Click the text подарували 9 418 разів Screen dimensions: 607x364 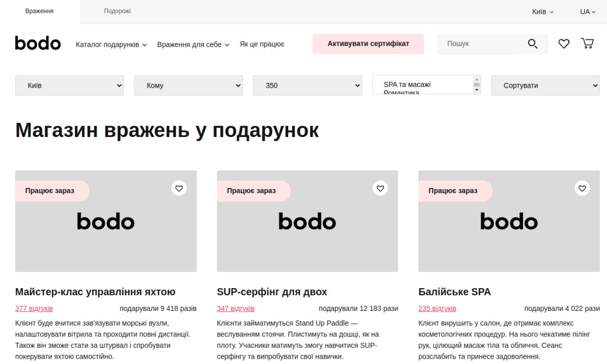(158, 309)
